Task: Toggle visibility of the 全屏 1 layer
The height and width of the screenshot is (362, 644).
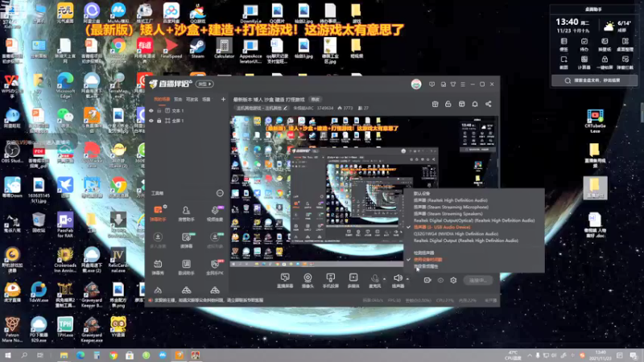Action: 151,121
